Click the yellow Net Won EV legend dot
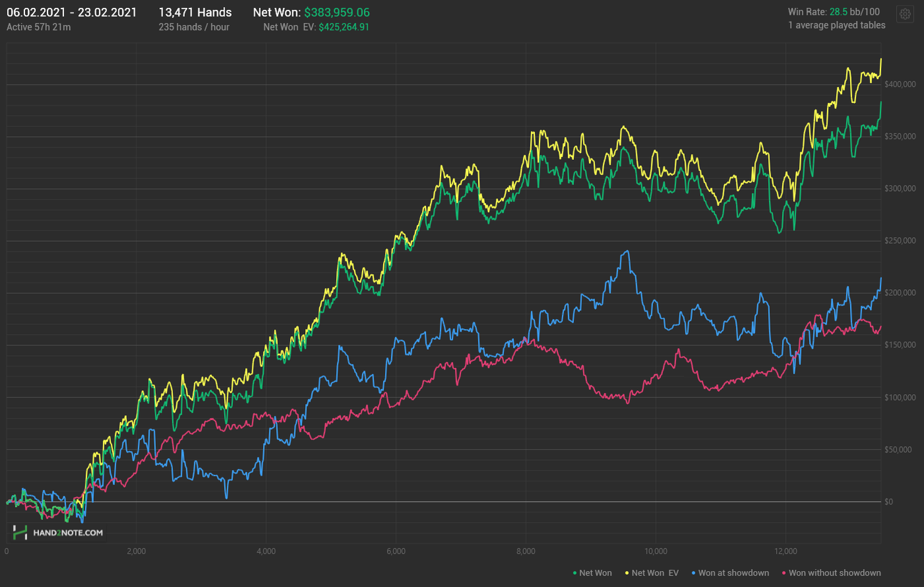The image size is (924, 587). click(x=627, y=573)
